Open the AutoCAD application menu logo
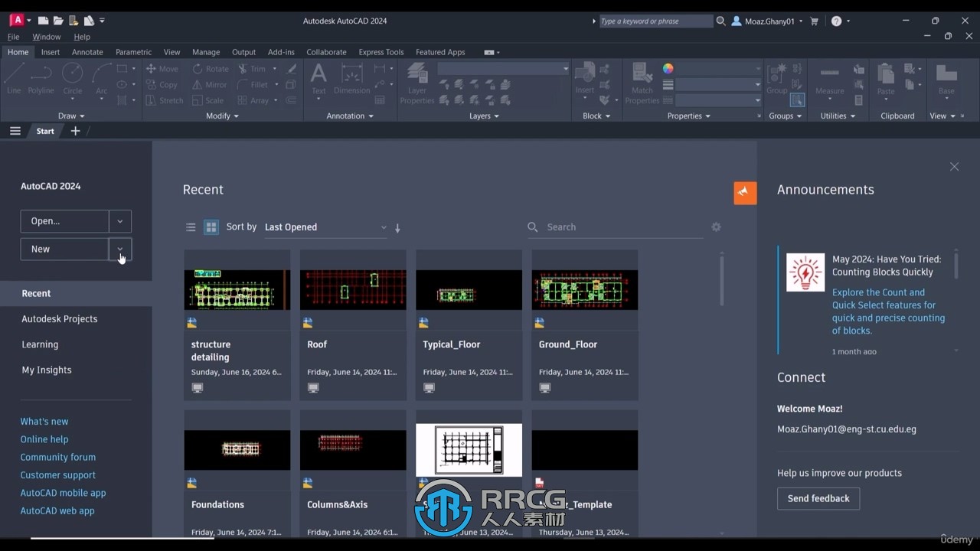This screenshot has width=980, height=551. click(x=16, y=21)
